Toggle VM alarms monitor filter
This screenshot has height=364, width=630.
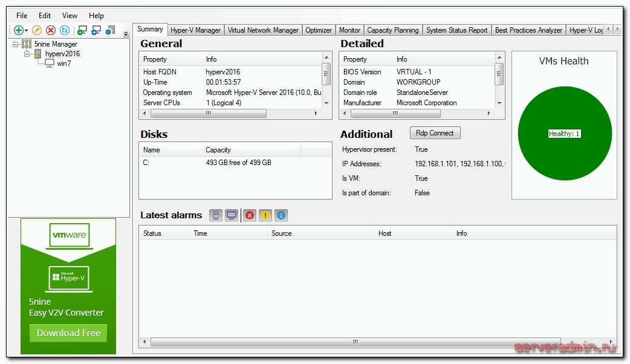(x=232, y=215)
